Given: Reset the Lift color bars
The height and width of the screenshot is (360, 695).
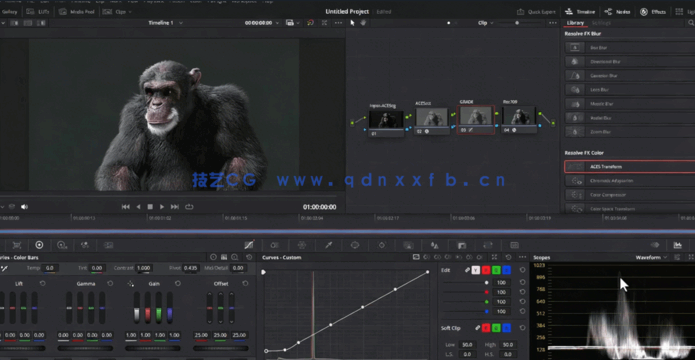Looking at the screenshot, I should (43, 283).
